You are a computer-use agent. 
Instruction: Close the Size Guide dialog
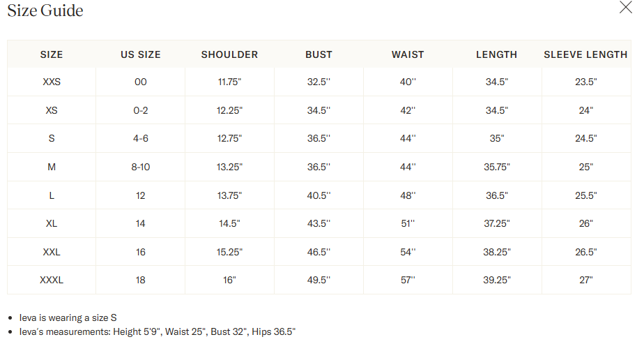(625, 8)
